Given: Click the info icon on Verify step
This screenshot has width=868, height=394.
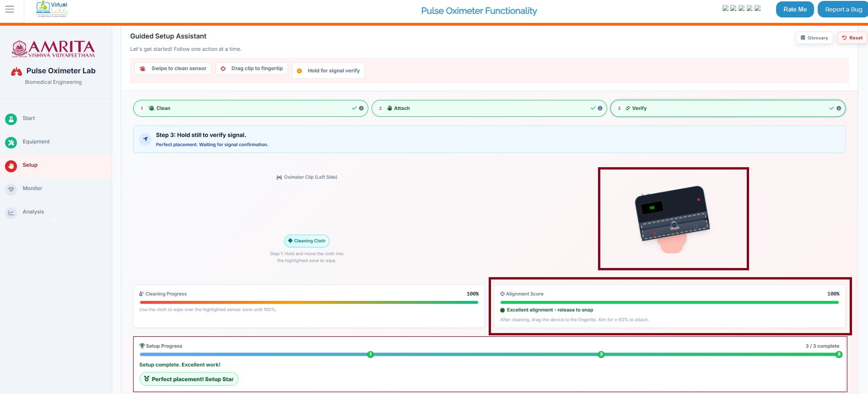Looking at the screenshot, I should [839, 109].
